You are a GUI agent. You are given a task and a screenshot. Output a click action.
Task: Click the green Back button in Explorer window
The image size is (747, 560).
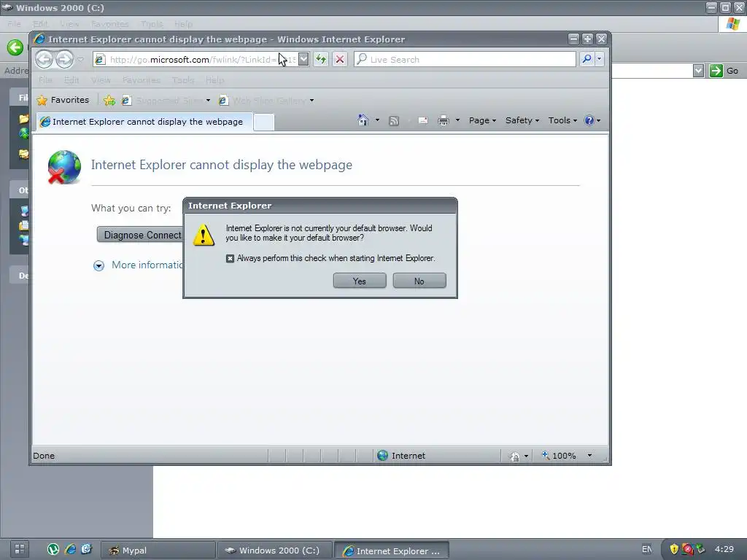point(15,47)
